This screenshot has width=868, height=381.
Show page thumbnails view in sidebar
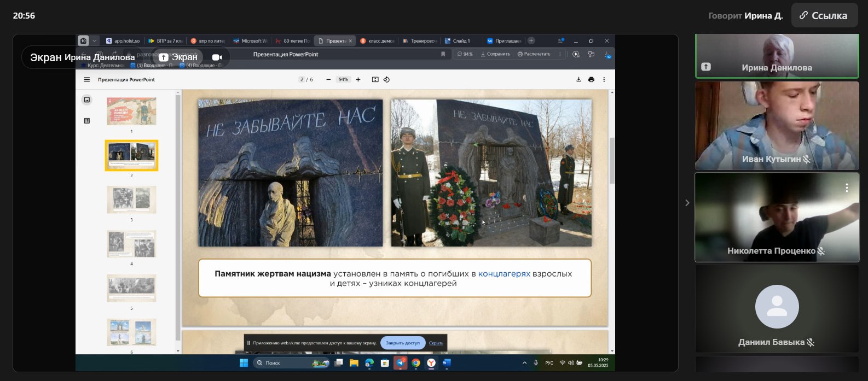coord(86,99)
